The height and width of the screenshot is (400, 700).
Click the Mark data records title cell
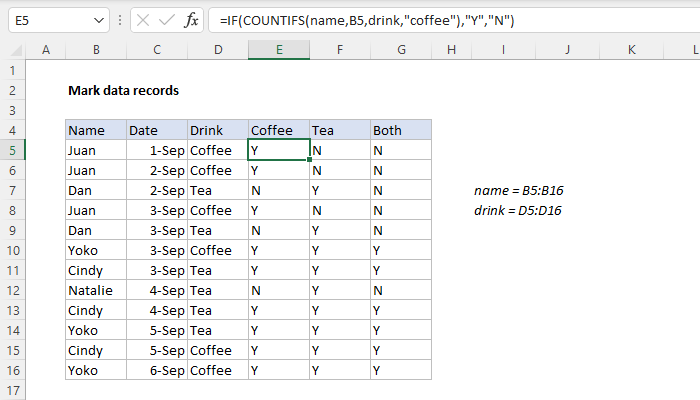coord(123,90)
